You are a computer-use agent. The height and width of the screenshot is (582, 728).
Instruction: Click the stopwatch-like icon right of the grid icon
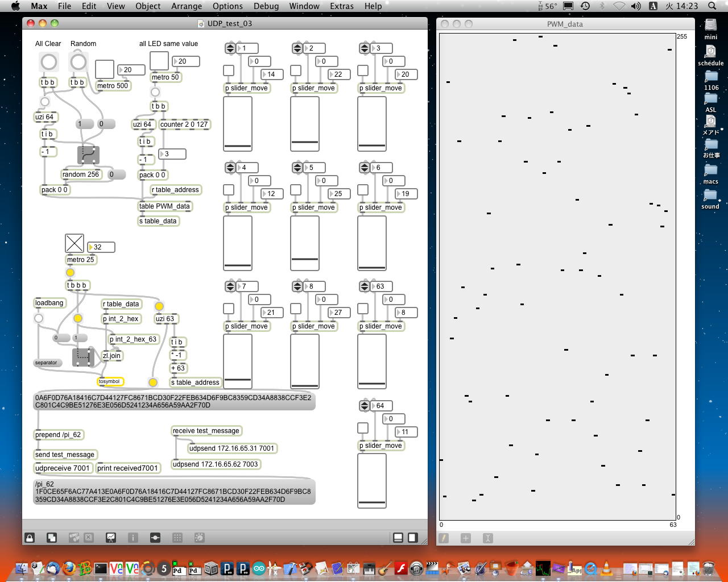click(200, 537)
